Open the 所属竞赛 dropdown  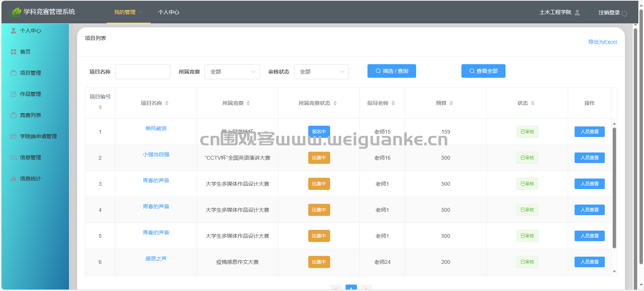232,72
